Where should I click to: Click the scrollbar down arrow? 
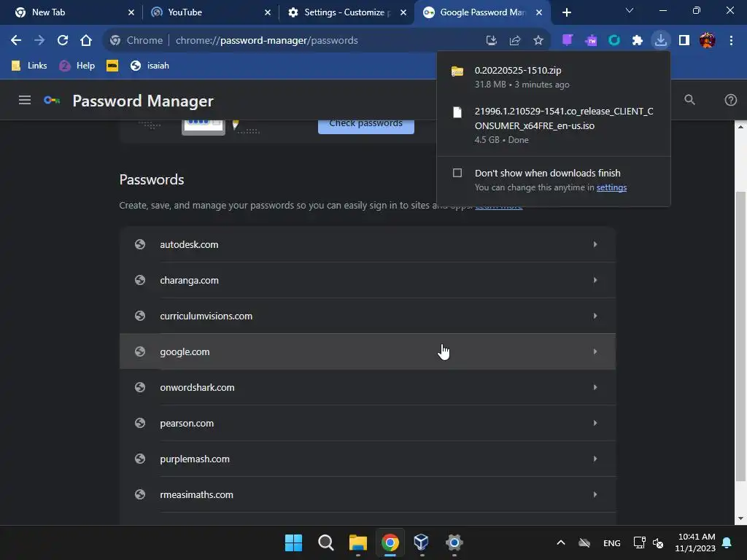coord(740,518)
